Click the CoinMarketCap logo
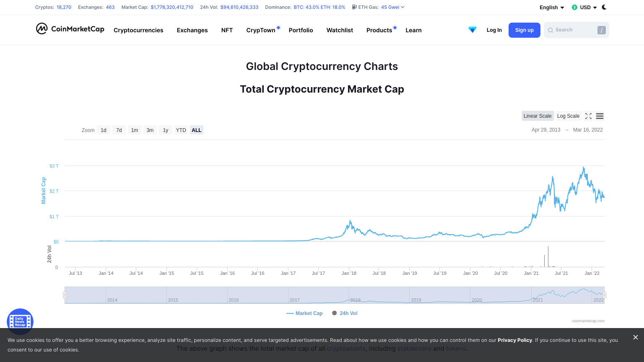644x362 pixels. click(x=70, y=28)
